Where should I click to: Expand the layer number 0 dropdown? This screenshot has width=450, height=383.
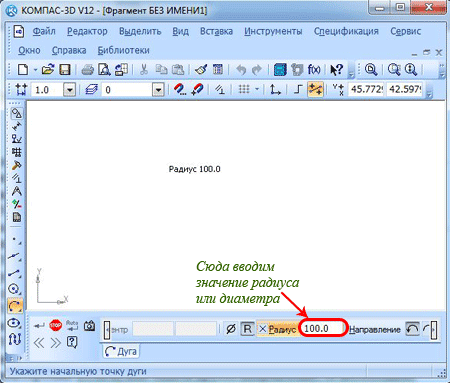point(158,90)
